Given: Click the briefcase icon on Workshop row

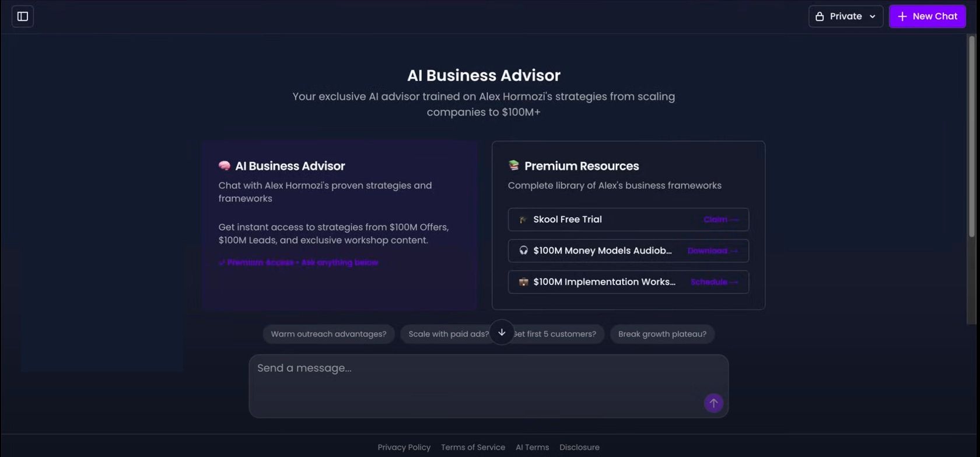Looking at the screenshot, I should 523,282.
